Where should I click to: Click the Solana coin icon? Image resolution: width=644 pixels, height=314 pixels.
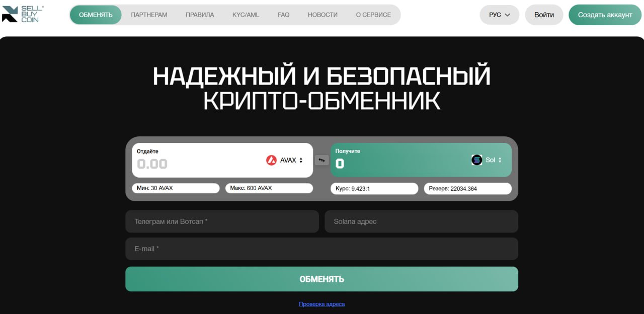476,160
